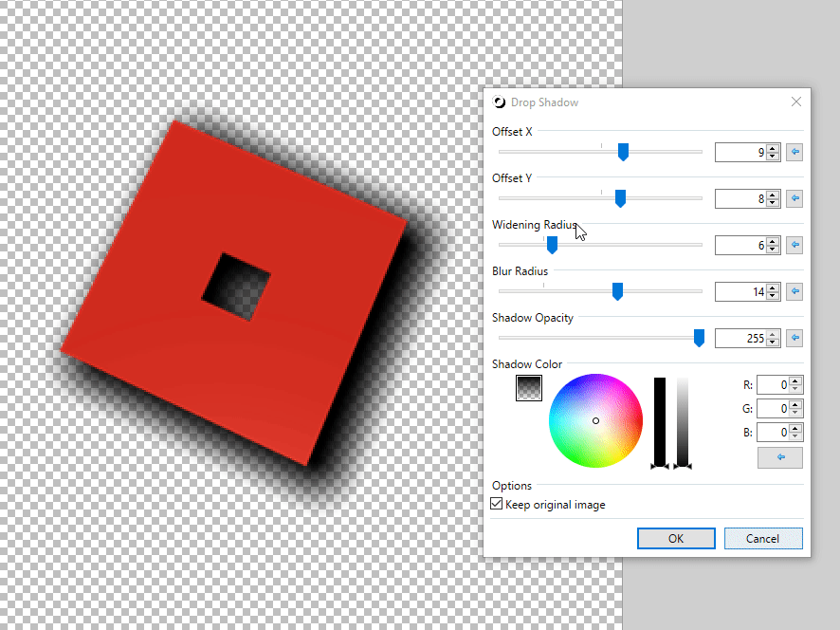This screenshot has height=630, width=840.
Task: Reset the shadow color with the arrow button
Action: tap(779, 457)
